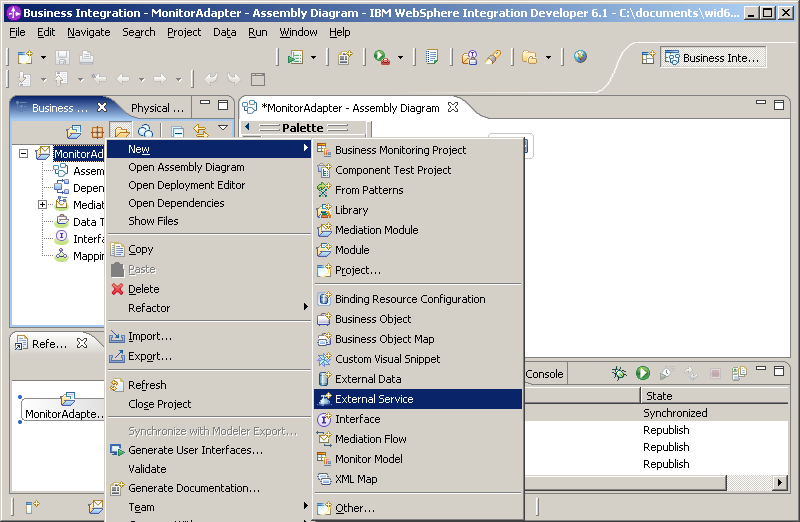The height and width of the screenshot is (522, 800).
Task: Select Close Project in context menu
Action: (160, 404)
